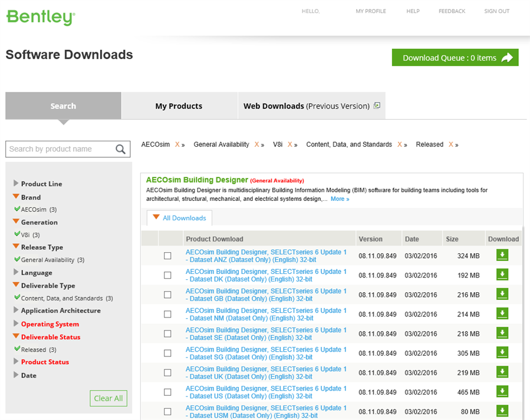Check the Dataset USM checkbox
Screen dimensions: 530x420
tap(167, 412)
